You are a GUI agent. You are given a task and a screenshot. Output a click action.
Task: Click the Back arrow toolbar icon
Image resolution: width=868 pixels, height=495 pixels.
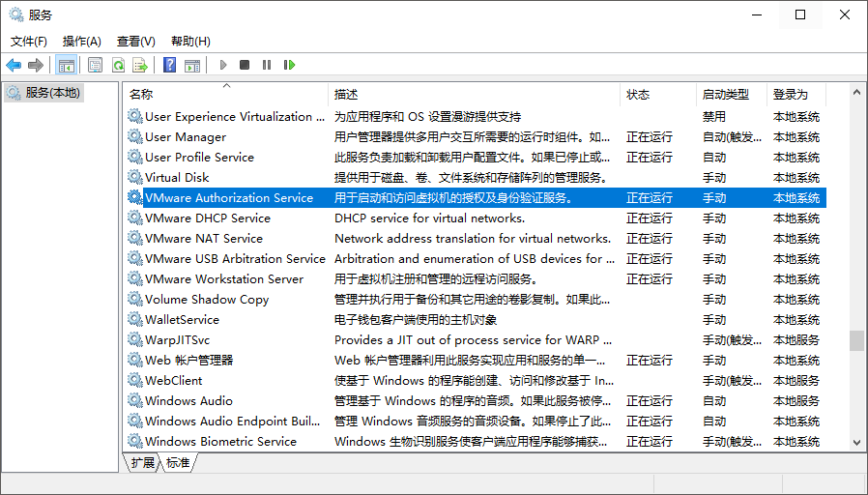(14, 66)
